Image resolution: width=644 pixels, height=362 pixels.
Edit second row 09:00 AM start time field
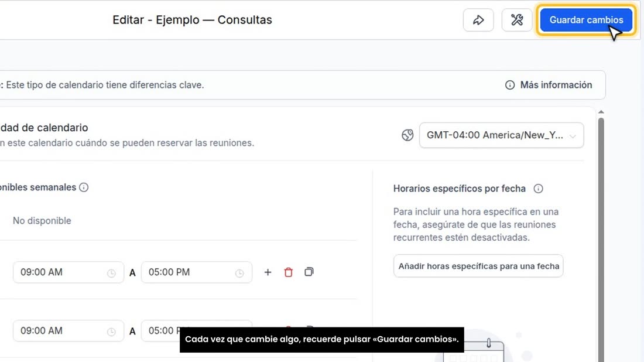click(68, 331)
